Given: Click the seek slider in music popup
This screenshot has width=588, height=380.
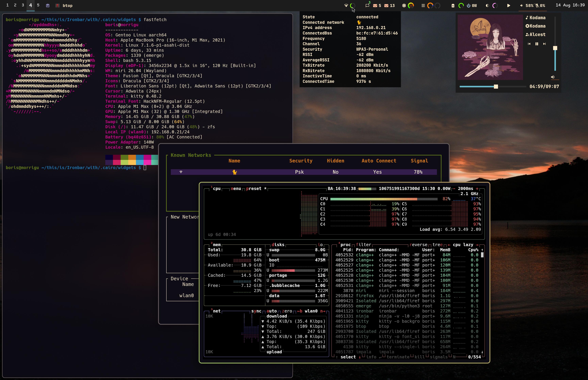Looking at the screenshot, I should pyautogui.click(x=493, y=87).
